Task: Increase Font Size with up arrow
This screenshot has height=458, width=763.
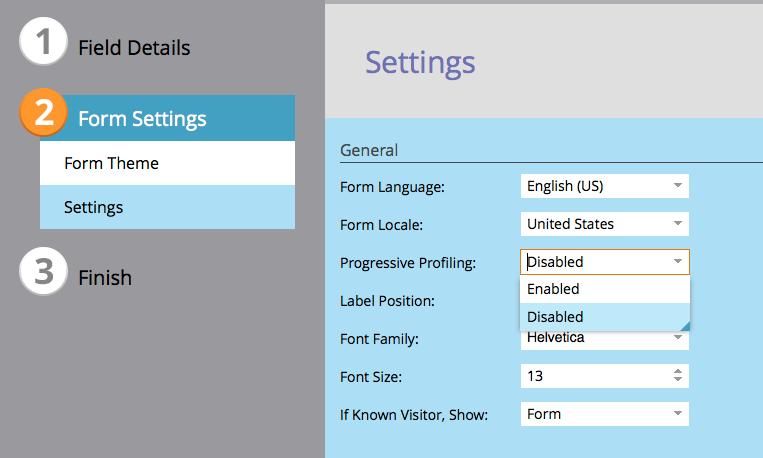Action: tap(678, 371)
